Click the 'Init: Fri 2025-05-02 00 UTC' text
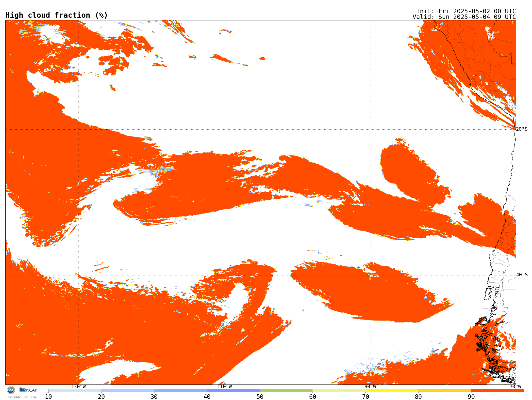 pos(466,11)
